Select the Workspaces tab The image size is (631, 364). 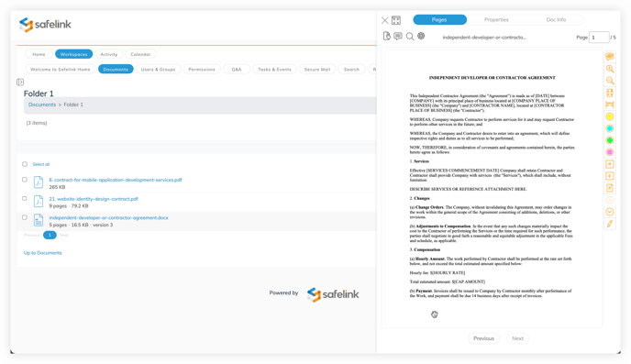click(x=74, y=54)
